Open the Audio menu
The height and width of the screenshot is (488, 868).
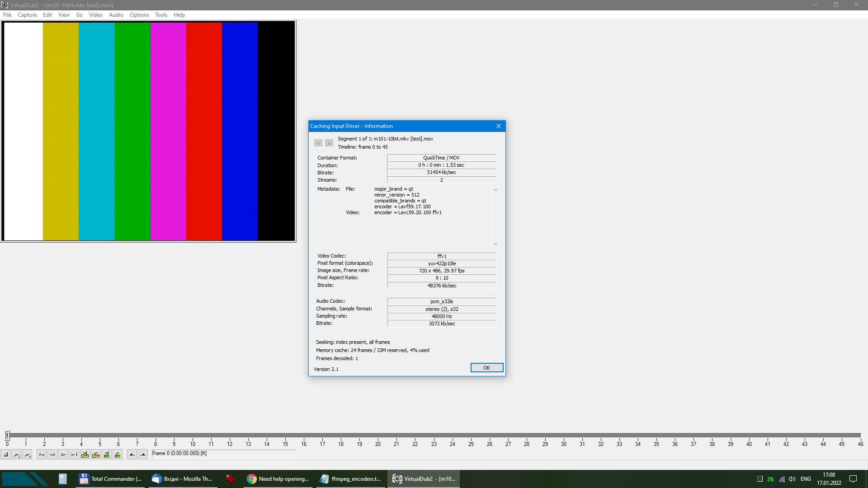[x=116, y=14]
